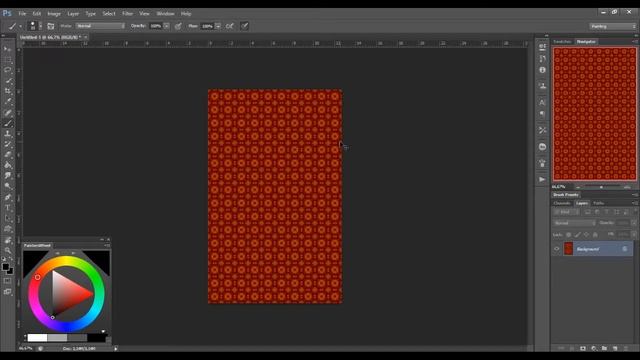The height and width of the screenshot is (360, 640).
Task: Open the Info panel icon
Action: click(x=542, y=70)
